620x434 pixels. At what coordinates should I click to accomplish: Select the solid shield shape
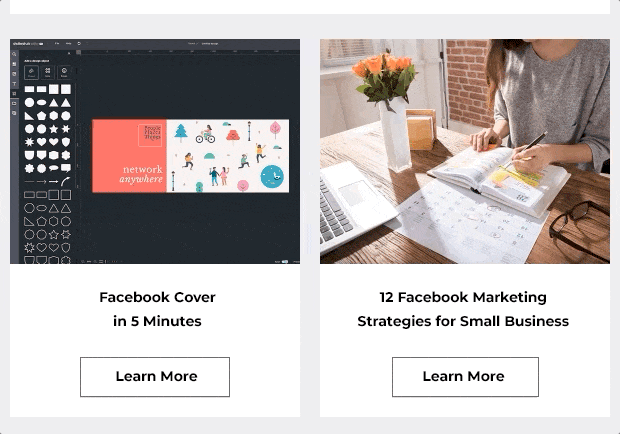66,142
